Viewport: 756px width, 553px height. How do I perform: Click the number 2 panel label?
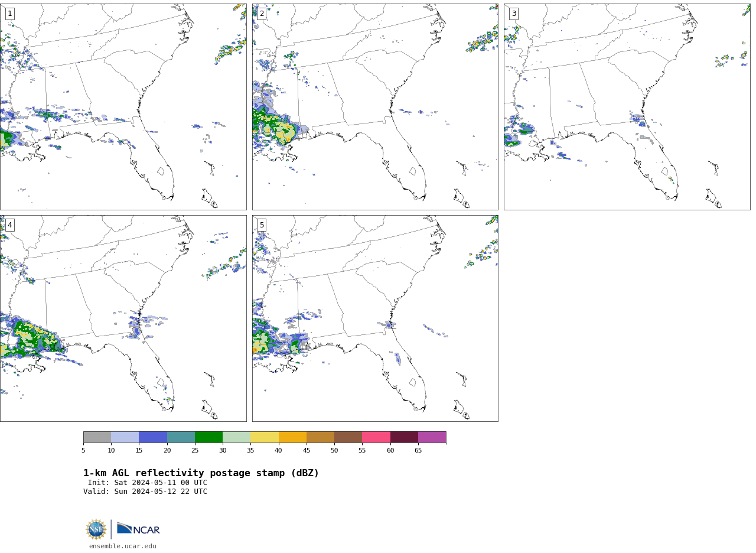(262, 14)
